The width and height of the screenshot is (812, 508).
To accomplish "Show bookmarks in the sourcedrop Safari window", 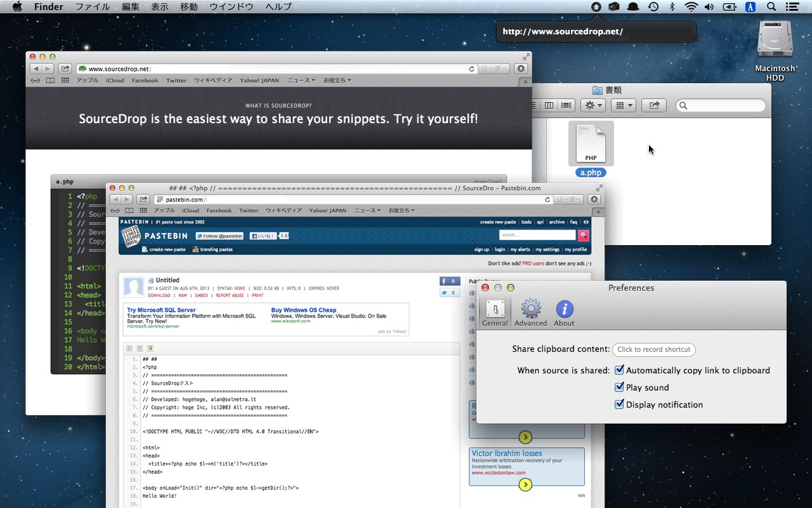I will point(50,81).
